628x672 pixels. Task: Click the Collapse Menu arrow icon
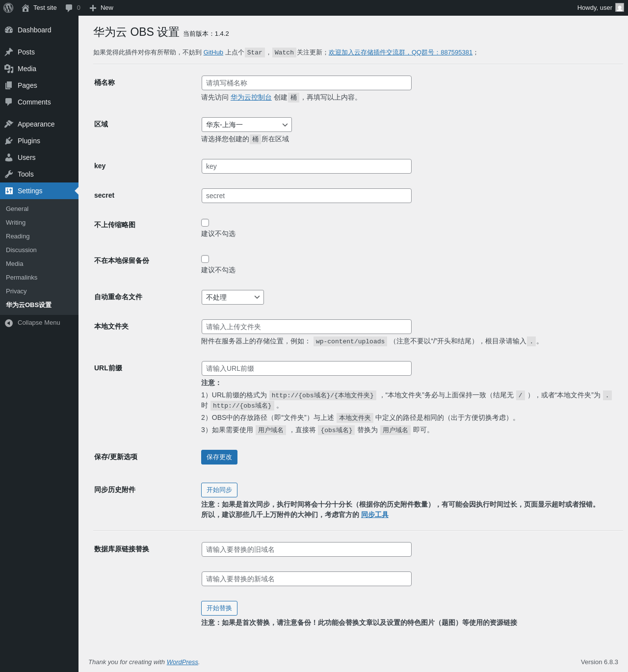pyautogui.click(x=9, y=323)
